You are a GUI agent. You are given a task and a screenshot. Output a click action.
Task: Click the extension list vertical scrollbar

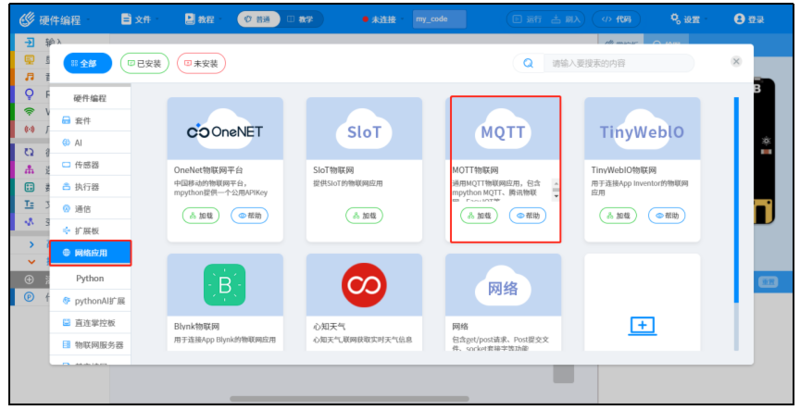click(736, 199)
